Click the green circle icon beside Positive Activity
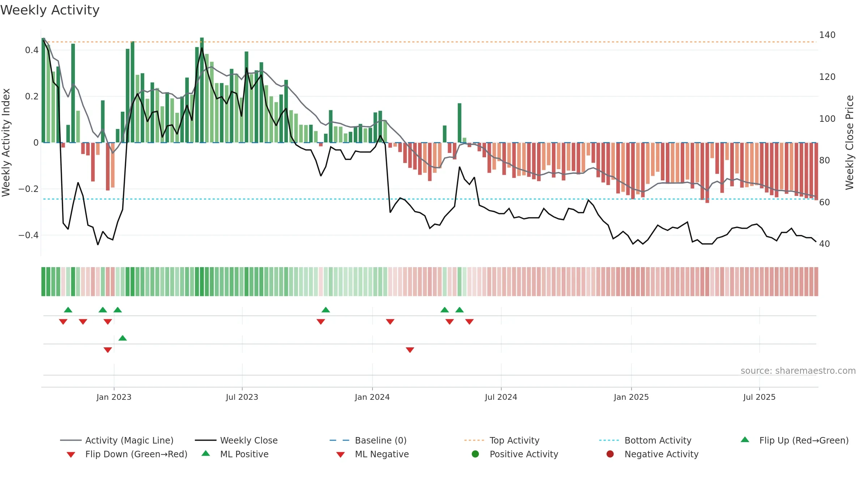 click(x=476, y=454)
